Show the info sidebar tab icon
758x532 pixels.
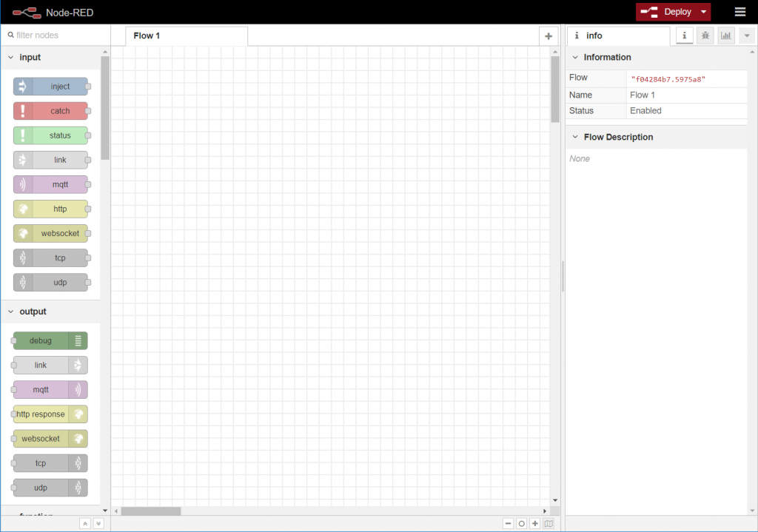[685, 36]
